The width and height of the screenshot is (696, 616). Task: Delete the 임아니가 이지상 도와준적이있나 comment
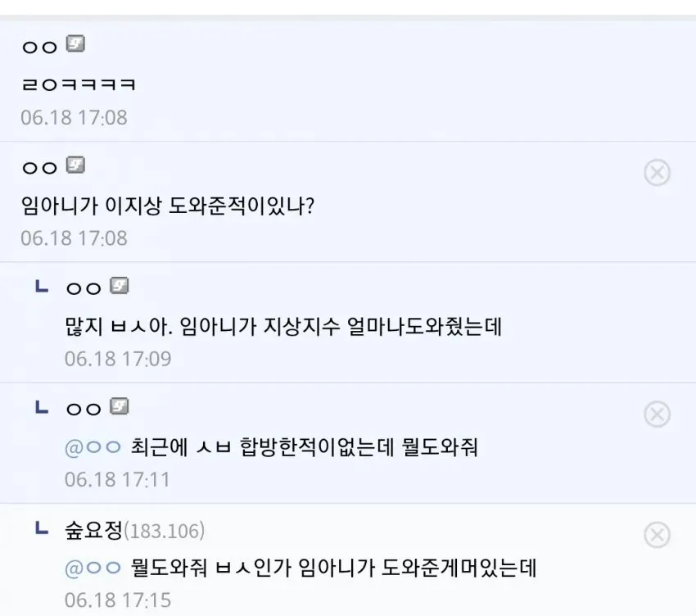(657, 172)
